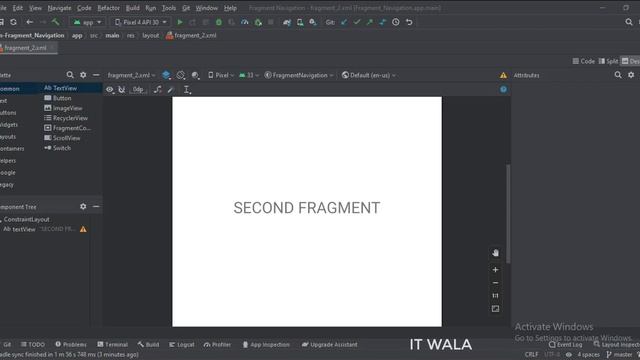The width and height of the screenshot is (640, 360).
Task: Click the Guidelines icon in design toolbar
Action: [x=187, y=90]
